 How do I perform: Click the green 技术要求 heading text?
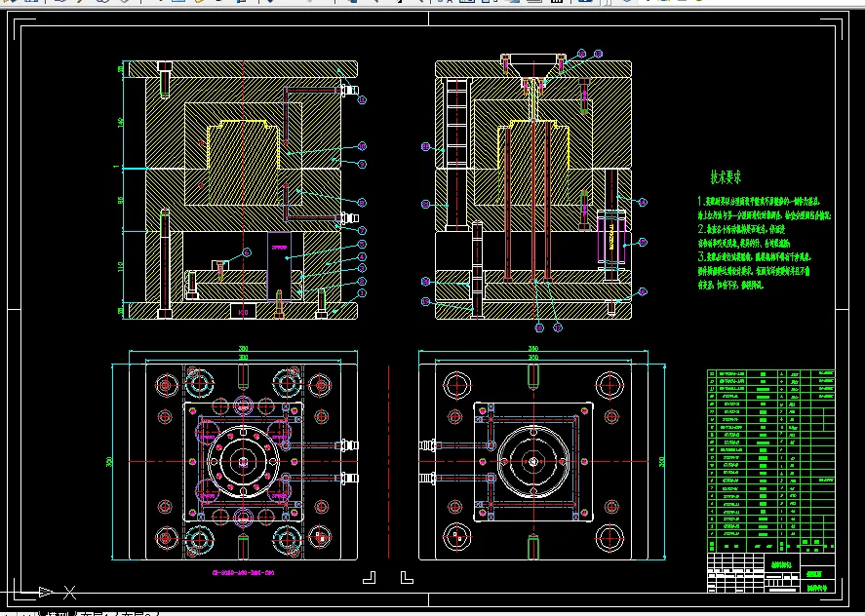[726, 177]
